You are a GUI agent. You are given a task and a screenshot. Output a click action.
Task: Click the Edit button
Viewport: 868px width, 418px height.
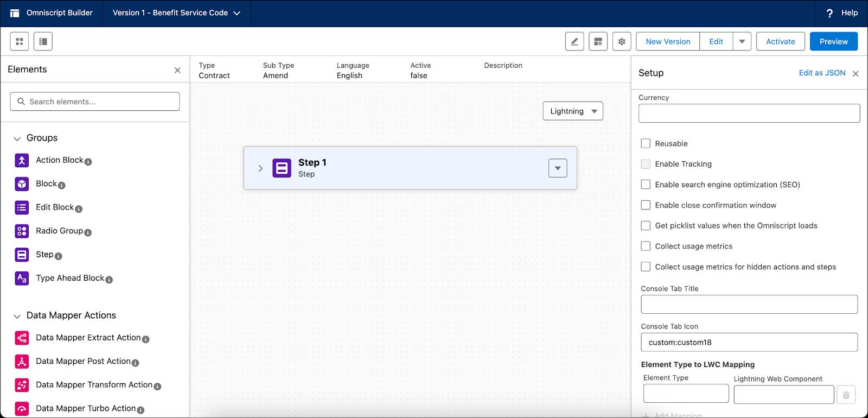(x=716, y=41)
